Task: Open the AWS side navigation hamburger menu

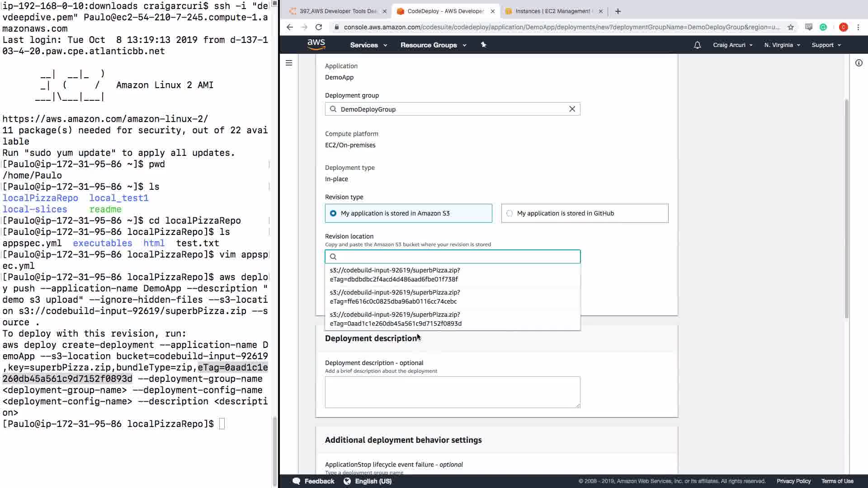Action: coord(289,63)
